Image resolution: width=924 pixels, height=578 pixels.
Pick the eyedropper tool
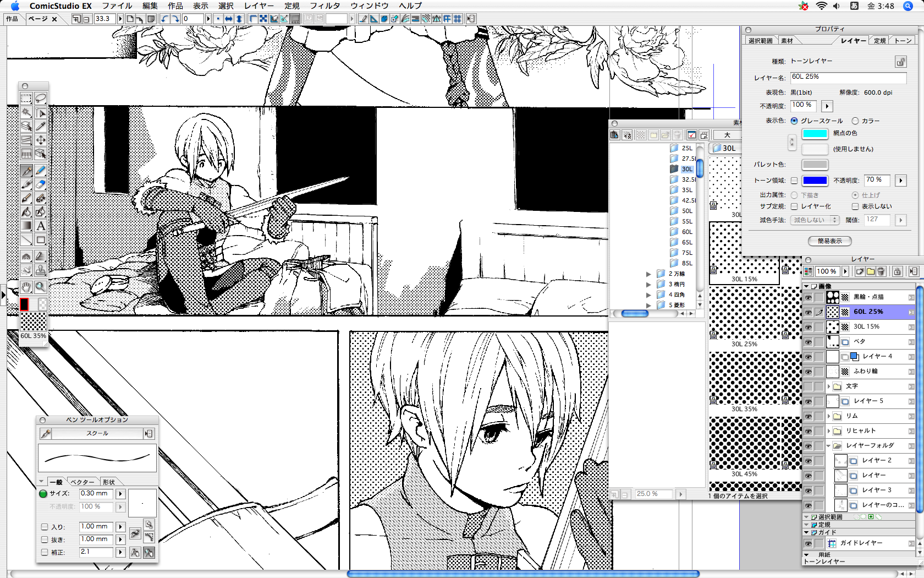[41, 127]
